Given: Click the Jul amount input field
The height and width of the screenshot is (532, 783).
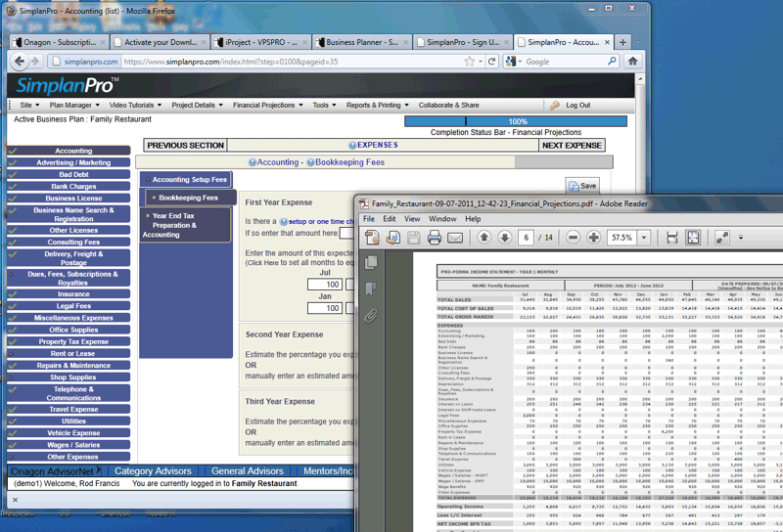Looking at the screenshot, I should [x=325, y=285].
